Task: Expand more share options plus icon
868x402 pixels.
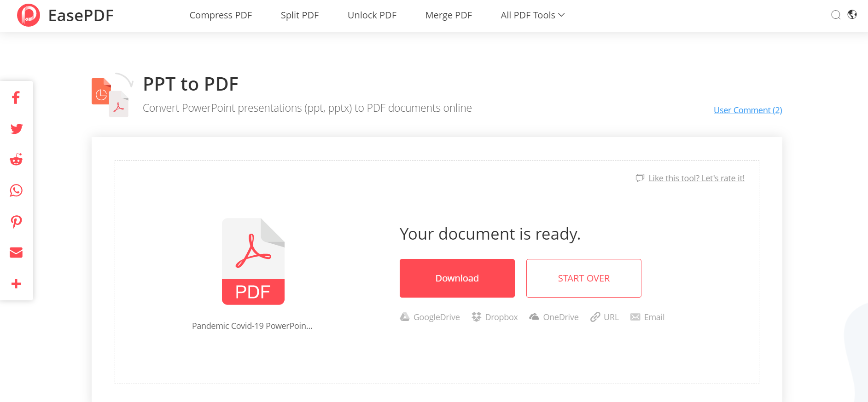Action: 16,284
